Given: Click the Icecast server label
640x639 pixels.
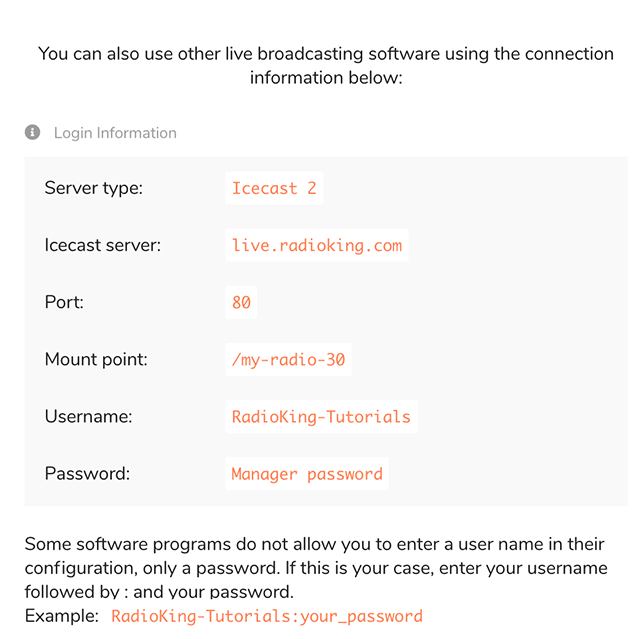Looking at the screenshot, I should [103, 245].
